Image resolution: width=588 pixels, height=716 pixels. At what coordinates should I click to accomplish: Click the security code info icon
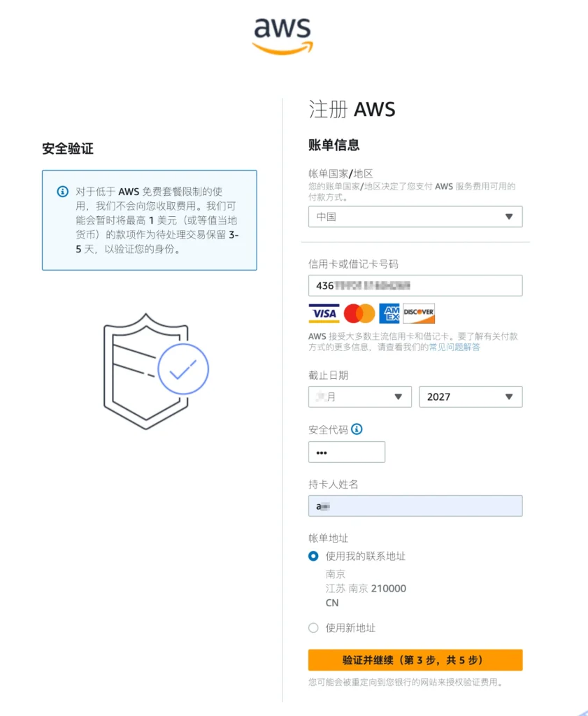point(357,429)
